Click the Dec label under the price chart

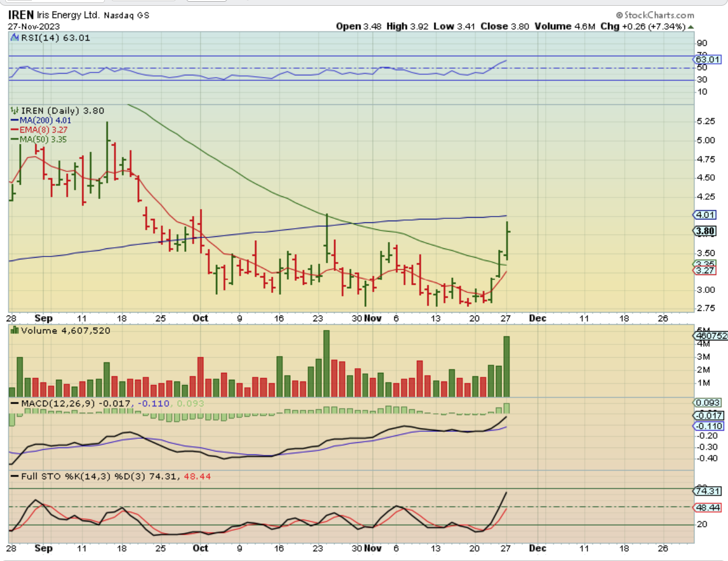coord(537,318)
